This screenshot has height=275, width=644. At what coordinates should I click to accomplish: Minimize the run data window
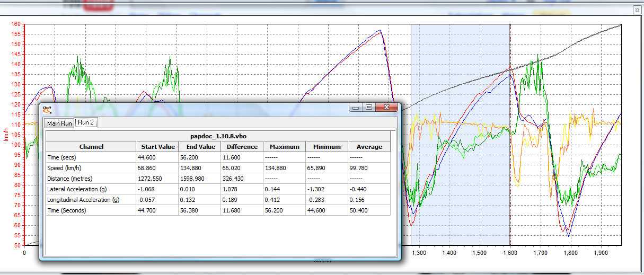click(x=356, y=107)
